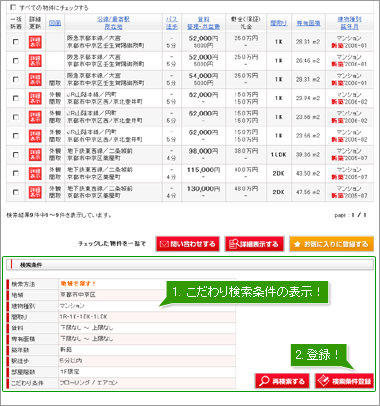Click the 検索条件登録 button
This screenshot has height=406, width=380.
click(x=344, y=381)
